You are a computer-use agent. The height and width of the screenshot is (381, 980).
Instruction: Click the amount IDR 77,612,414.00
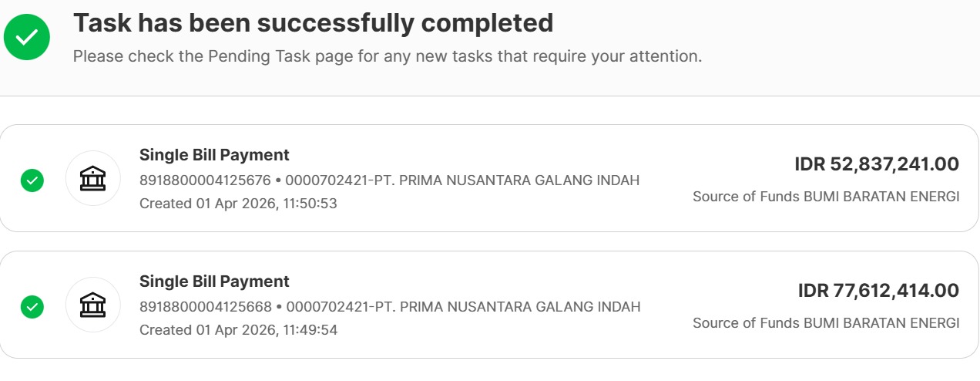878,291
